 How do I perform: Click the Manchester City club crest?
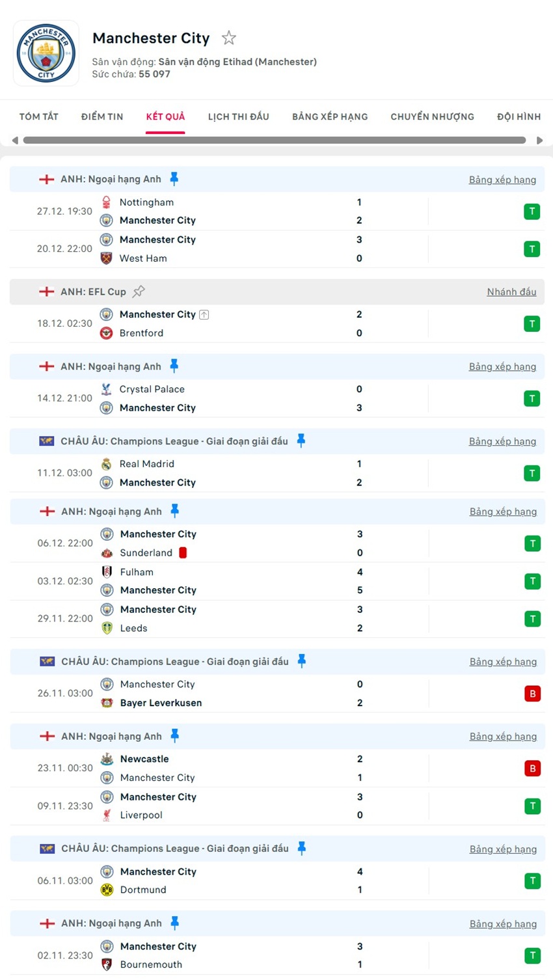pos(46,53)
